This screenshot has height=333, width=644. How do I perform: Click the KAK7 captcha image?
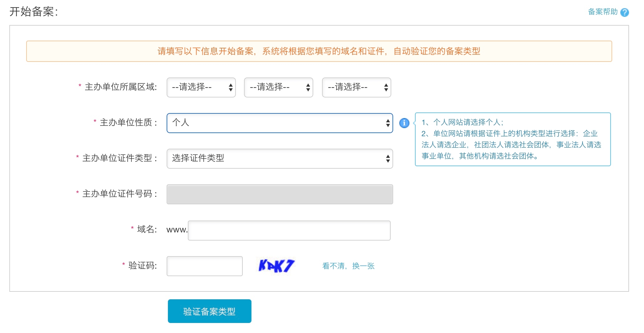pyautogui.click(x=276, y=266)
